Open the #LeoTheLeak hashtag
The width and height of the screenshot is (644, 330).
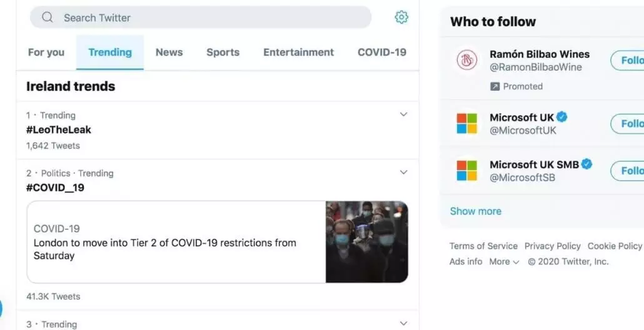coord(59,130)
